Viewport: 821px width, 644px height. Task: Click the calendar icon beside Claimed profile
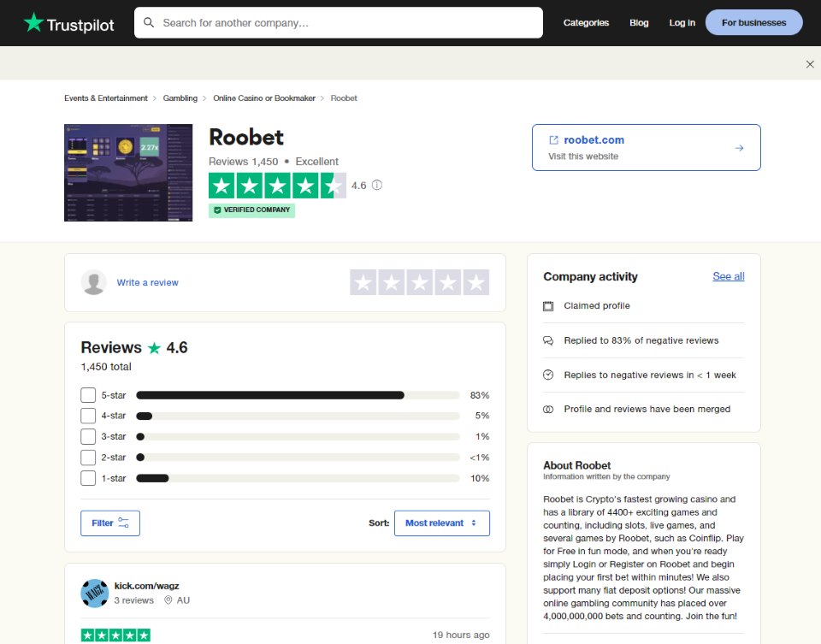tap(547, 305)
